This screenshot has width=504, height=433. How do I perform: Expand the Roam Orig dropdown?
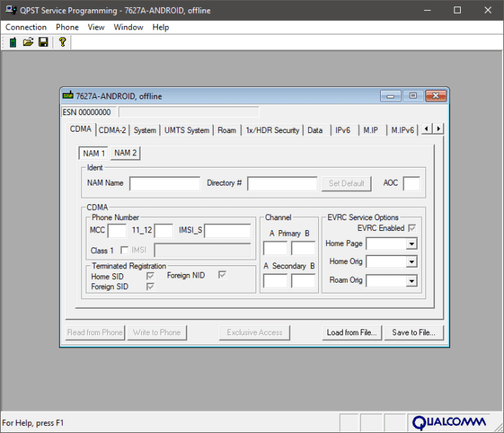[x=411, y=281]
